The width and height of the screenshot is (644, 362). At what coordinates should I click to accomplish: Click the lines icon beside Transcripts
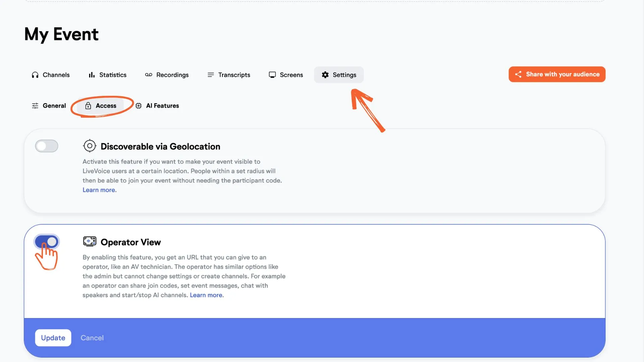coord(211,75)
